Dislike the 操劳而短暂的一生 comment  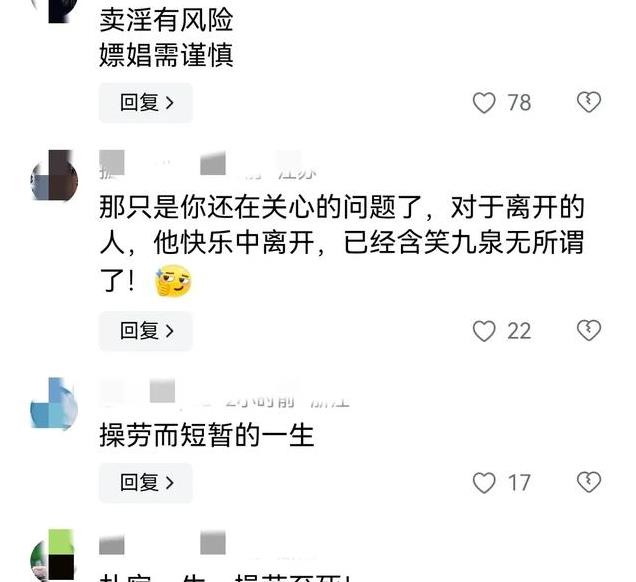click(589, 482)
